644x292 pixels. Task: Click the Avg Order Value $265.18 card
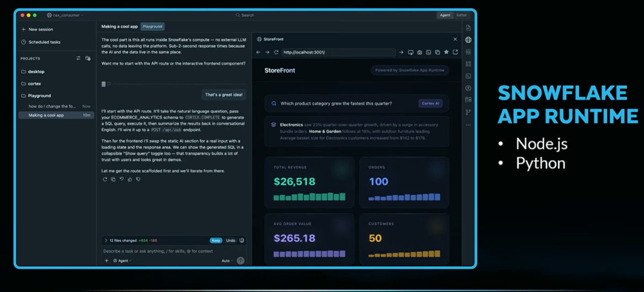pyautogui.click(x=309, y=239)
